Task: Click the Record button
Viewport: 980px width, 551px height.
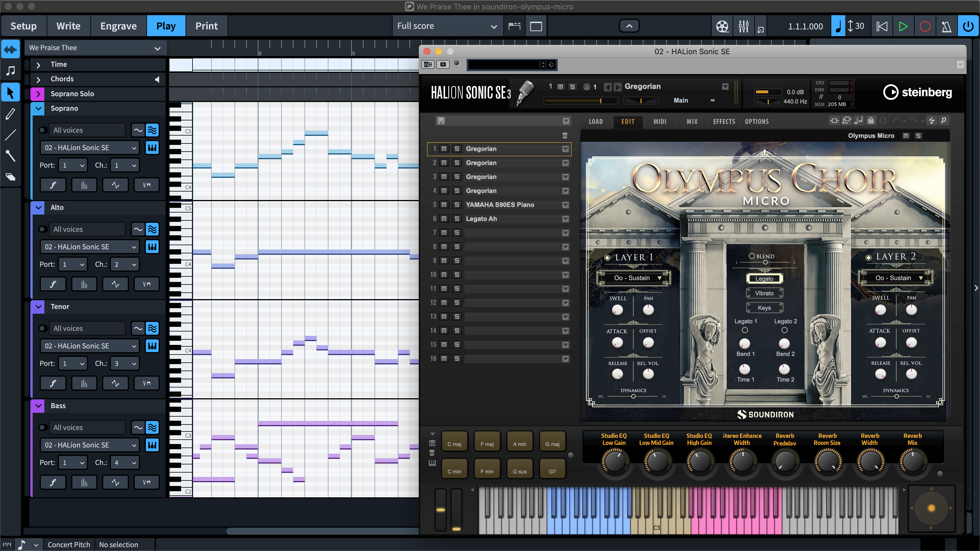Action: tap(925, 26)
